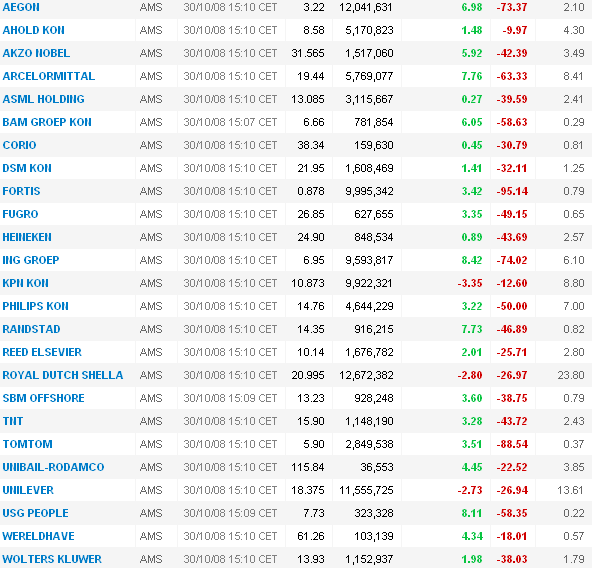Select UNIBAIL-RODAMCO price 115.84

coord(308,468)
